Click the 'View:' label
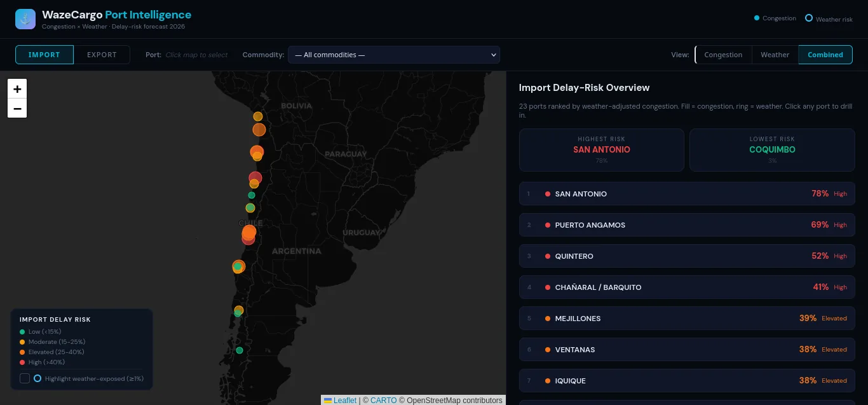 point(680,55)
